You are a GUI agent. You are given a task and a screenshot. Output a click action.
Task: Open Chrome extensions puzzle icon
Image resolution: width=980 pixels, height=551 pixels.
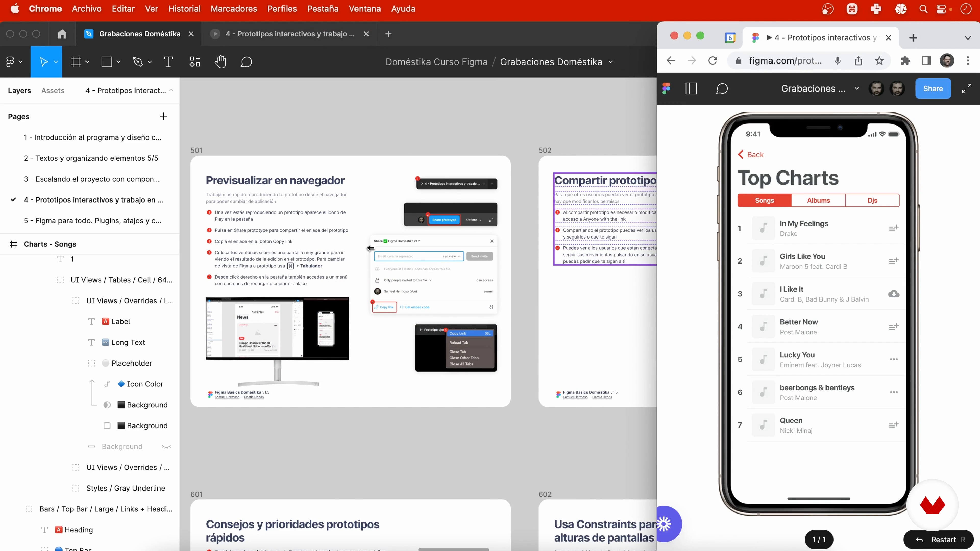point(905,60)
